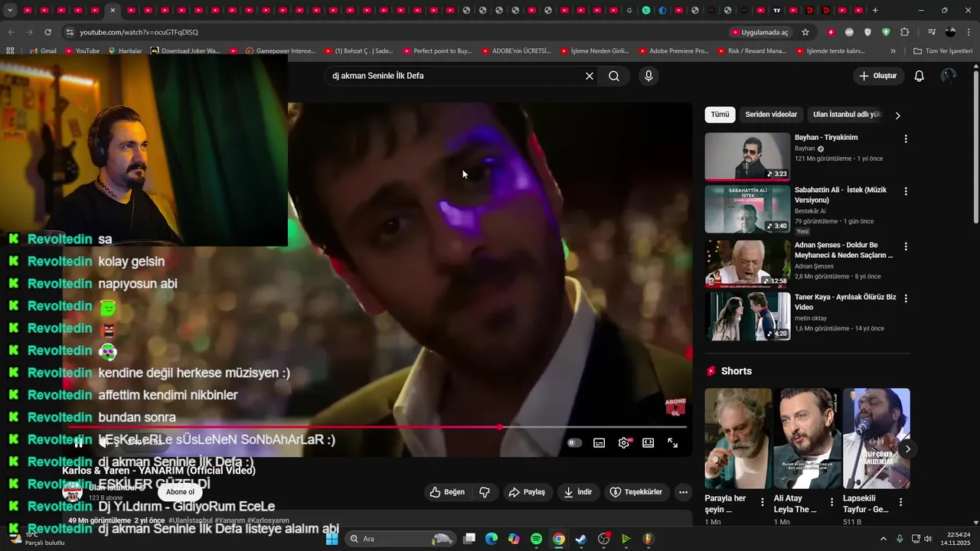The height and width of the screenshot is (551, 980).
Task: Click the Oluştur create button
Action: [x=878, y=76]
